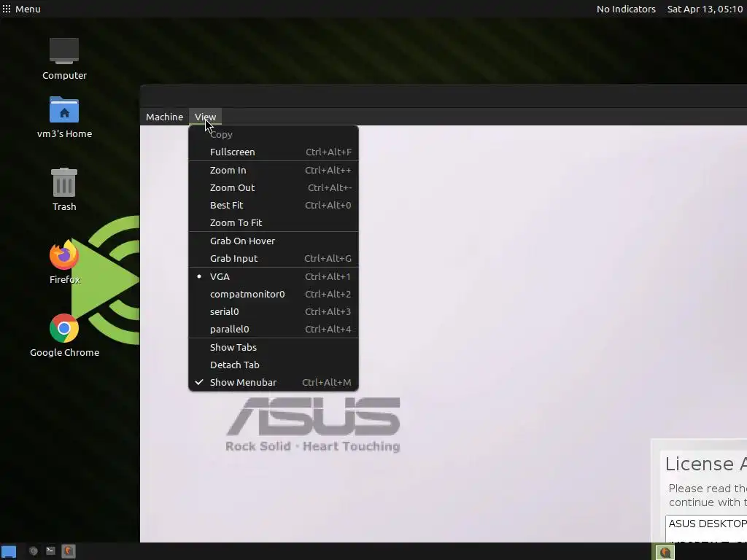Switch to parallel0 console
The width and height of the screenshot is (747, 560).
coord(274,329)
